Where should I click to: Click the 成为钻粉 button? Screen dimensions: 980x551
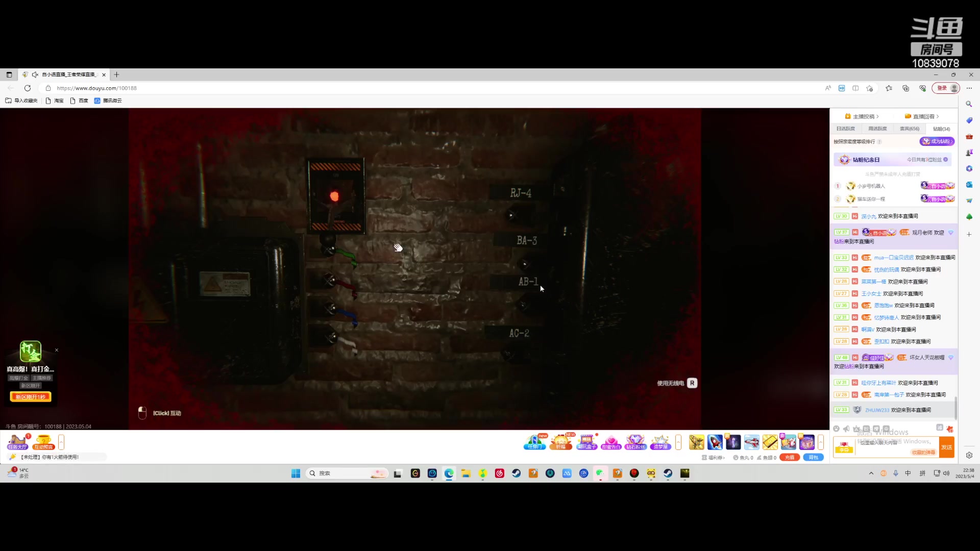(x=937, y=141)
